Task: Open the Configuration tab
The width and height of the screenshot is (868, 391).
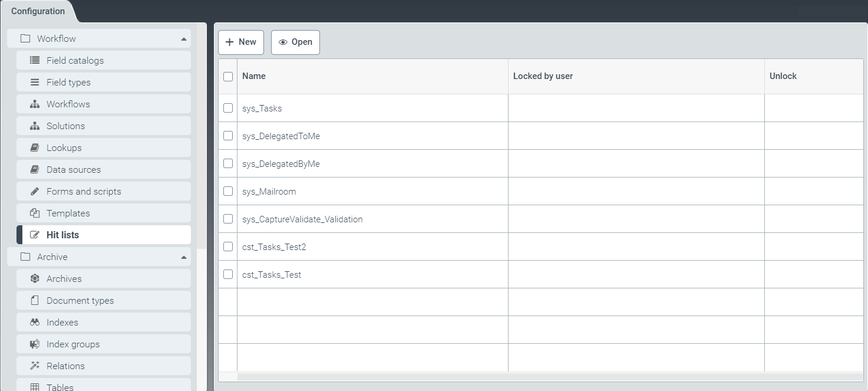Action: click(38, 11)
